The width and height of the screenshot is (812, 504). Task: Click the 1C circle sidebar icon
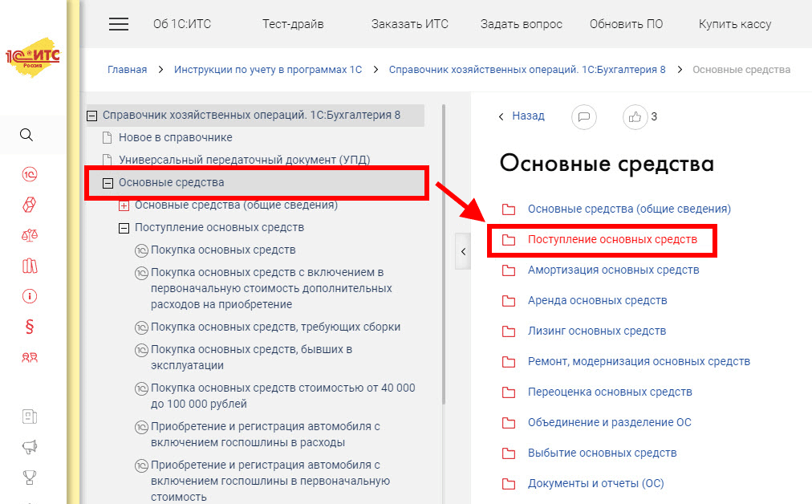[30, 175]
